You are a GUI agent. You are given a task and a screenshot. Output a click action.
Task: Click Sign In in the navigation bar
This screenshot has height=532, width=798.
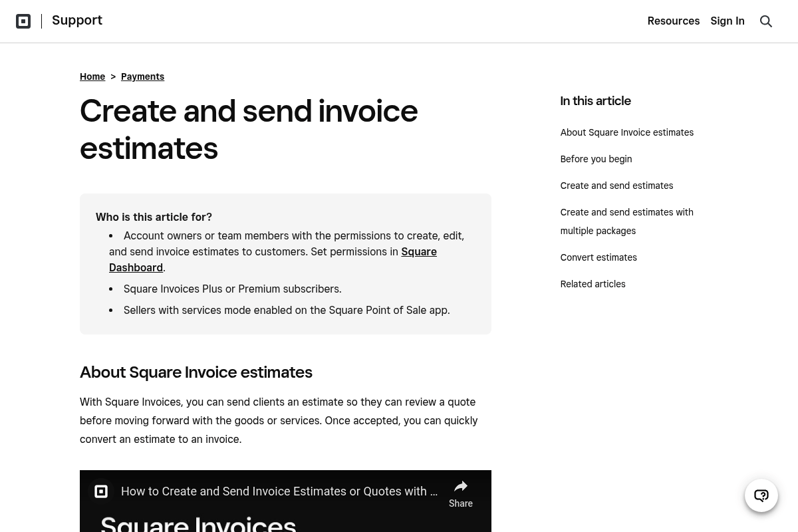coord(728,21)
